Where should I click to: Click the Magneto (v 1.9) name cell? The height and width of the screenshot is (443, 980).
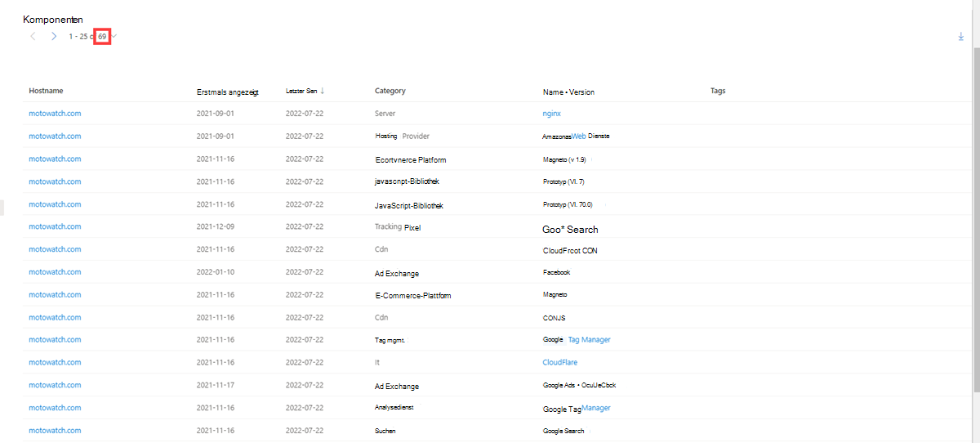pos(565,159)
